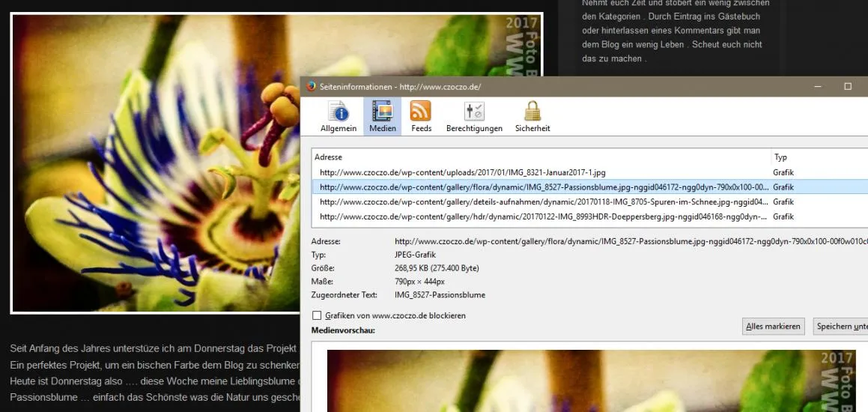Click the Firefox icon in the title bar
The image size is (868, 412).
311,86
